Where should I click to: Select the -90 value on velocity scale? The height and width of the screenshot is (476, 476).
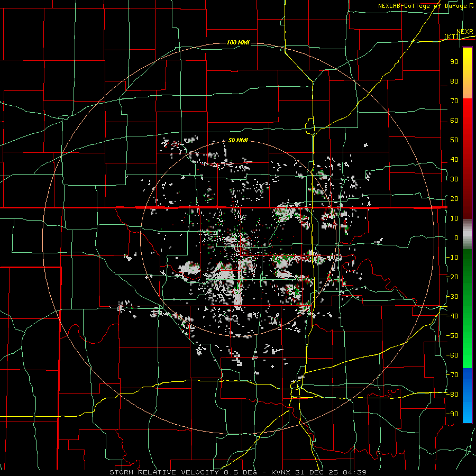tap(452, 414)
